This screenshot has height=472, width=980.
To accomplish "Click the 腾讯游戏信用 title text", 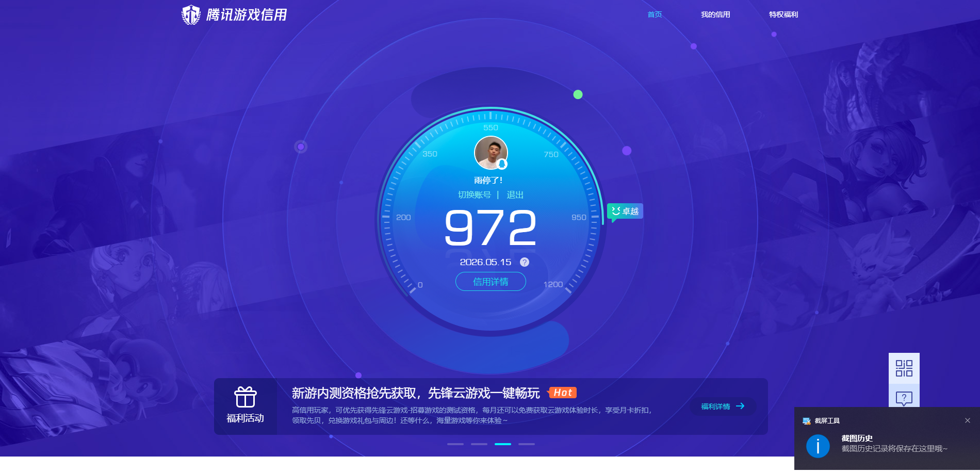I will click(247, 14).
